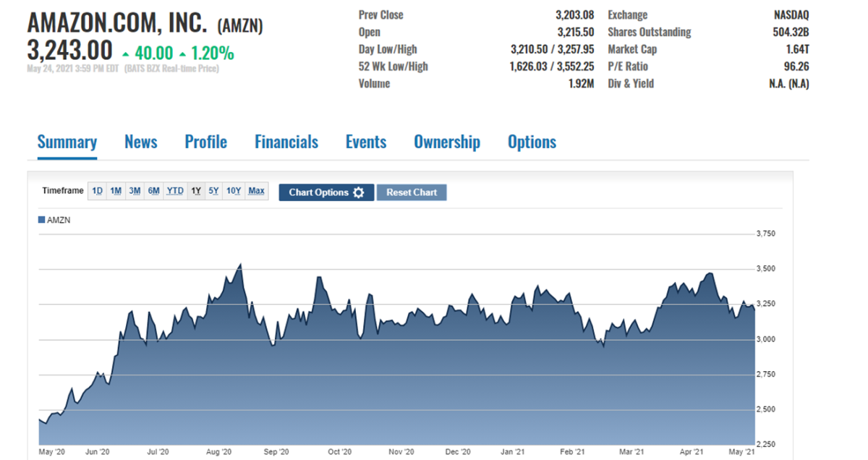Screen dimensions: 868x460
Task: Select the YTD timeframe
Action: [175, 191]
